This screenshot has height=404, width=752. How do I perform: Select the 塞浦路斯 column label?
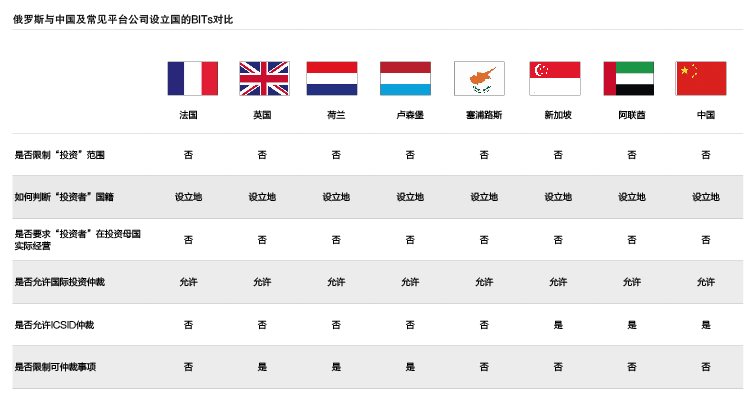point(484,115)
